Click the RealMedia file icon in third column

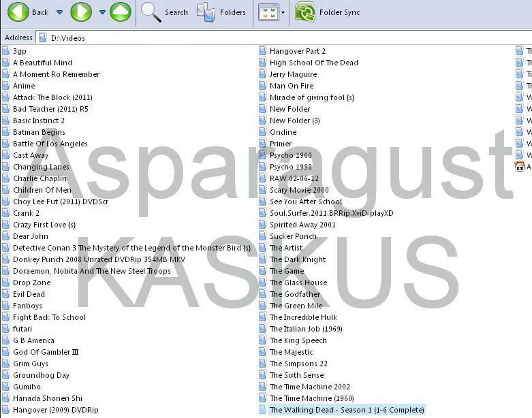click(520, 167)
